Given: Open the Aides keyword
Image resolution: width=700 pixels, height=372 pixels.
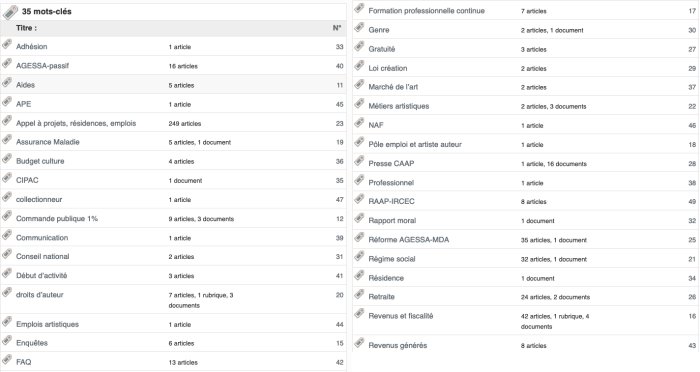Looking at the screenshot, I should point(25,85).
